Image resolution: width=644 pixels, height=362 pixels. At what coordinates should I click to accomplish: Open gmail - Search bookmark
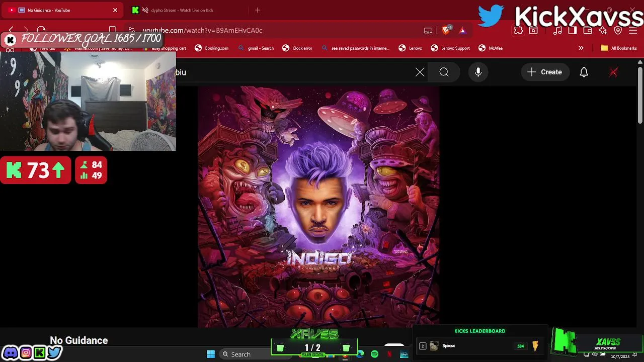[x=256, y=48]
